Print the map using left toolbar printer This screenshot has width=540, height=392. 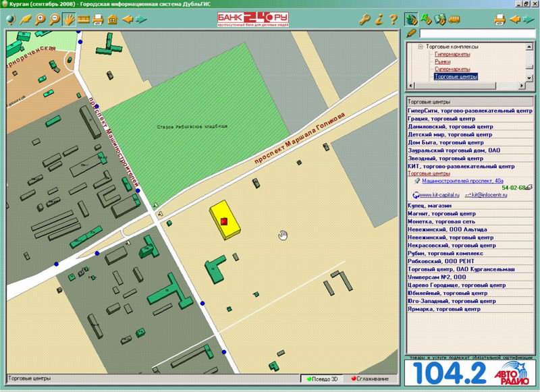(99, 18)
